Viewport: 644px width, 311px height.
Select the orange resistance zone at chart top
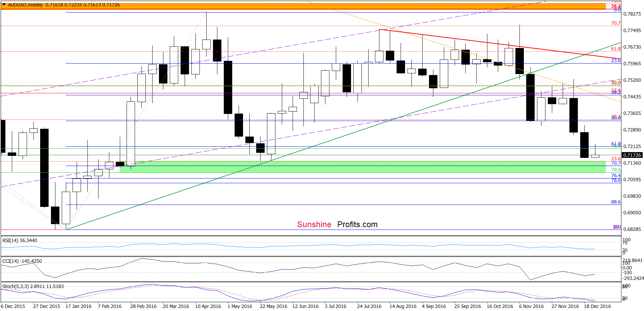tap(303, 6)
